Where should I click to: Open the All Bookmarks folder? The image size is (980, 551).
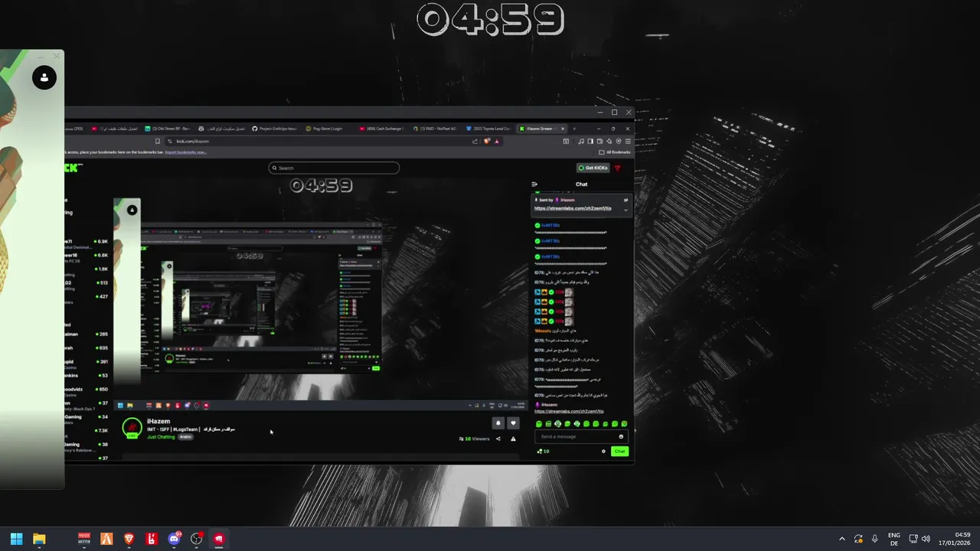[615, 152]
